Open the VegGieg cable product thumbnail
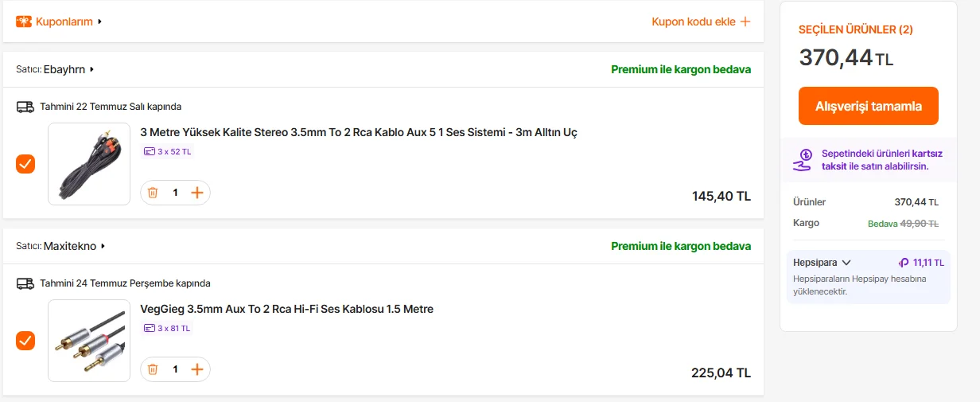Viewport: 980px width, 402px height. pos(89,341)
